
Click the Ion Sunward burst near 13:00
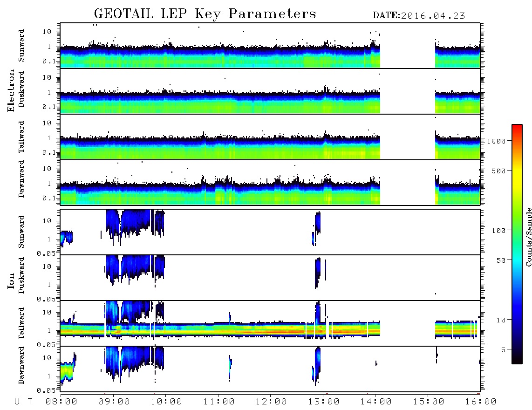317,224
